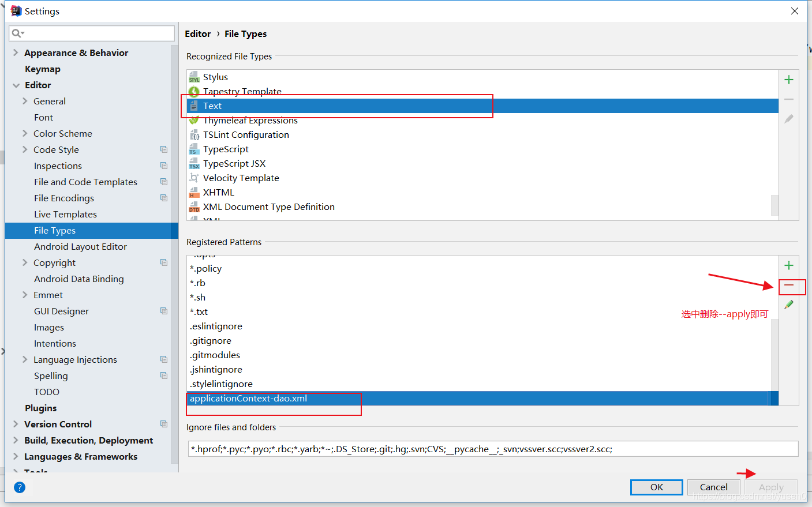Image resolution: width=812 pixels, height=507 pixels.
Task: Open the Intentions settings page
Action: pos(55,343)
